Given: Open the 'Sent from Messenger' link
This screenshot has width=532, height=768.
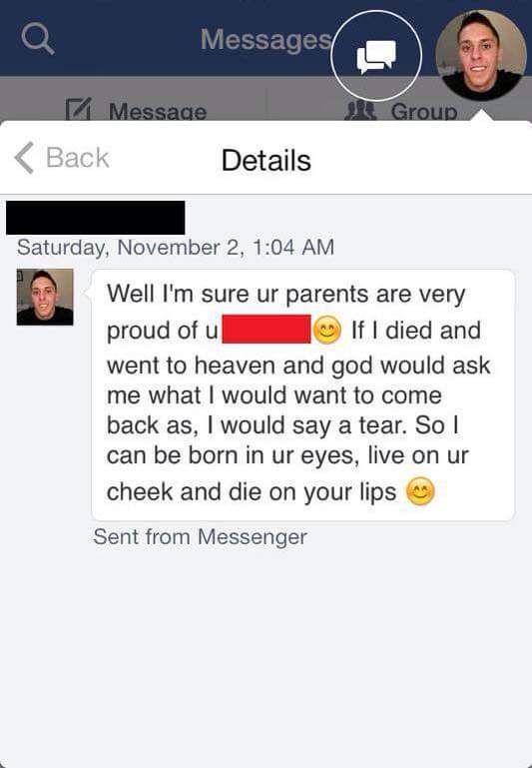Looking at the screenshot, I should click(x=201, y=537).
